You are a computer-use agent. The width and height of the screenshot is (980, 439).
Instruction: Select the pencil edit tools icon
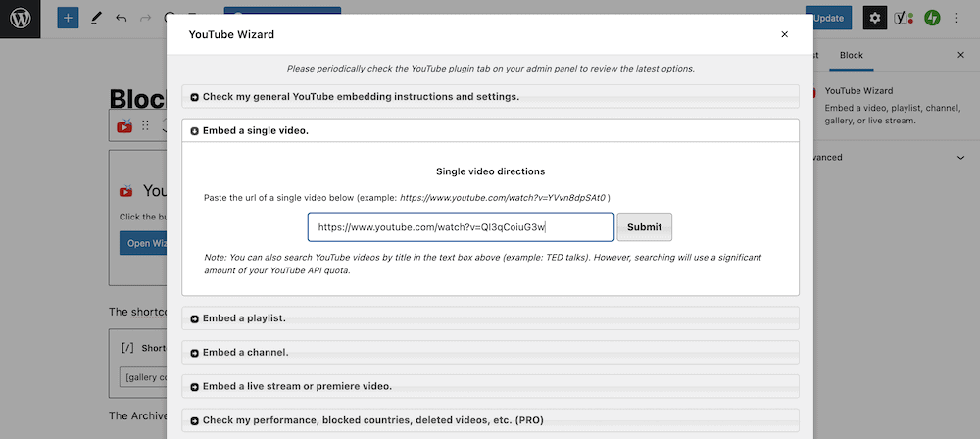(x=95, y=19)
